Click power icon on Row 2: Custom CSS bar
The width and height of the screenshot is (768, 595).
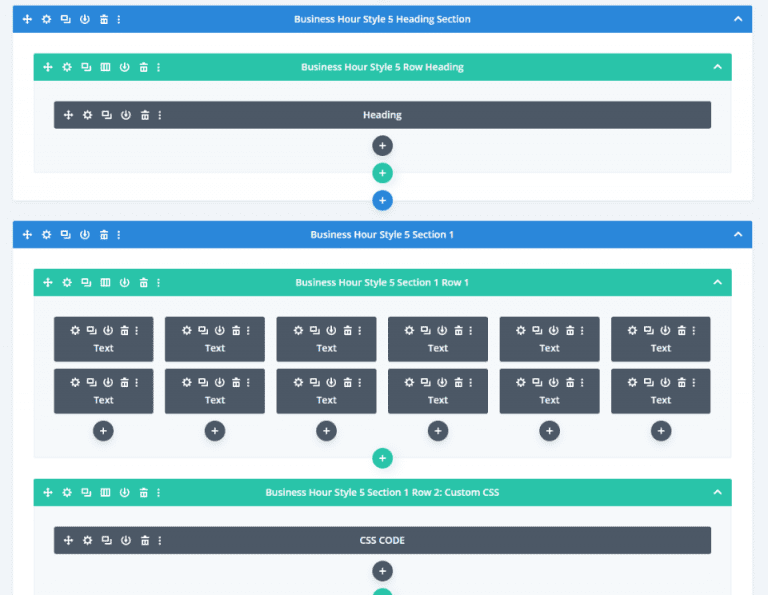pos(124,493)
